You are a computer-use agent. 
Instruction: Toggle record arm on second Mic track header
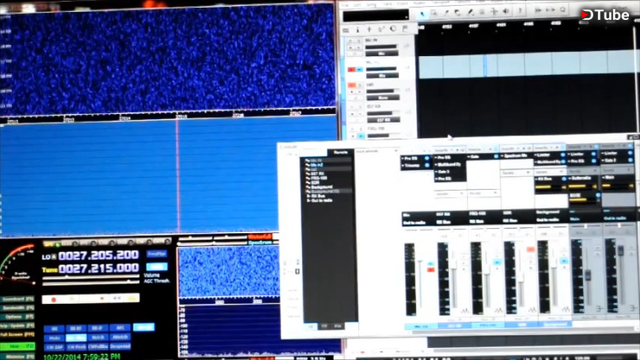[351, 70]
